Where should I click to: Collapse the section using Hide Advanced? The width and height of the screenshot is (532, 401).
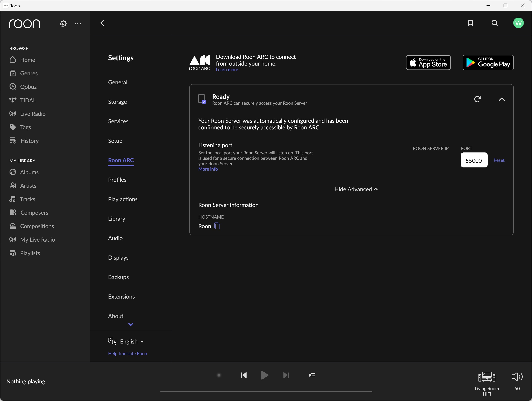[x=356, y=189]
